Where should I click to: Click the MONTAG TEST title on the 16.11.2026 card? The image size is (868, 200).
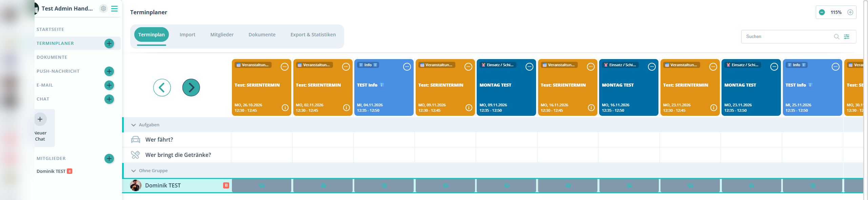point(618,85)
